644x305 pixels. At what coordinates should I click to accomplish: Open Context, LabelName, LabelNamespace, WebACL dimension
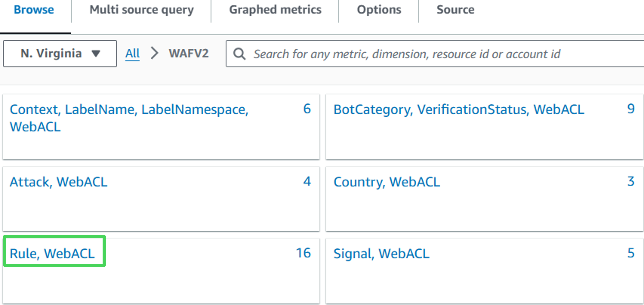129,118
